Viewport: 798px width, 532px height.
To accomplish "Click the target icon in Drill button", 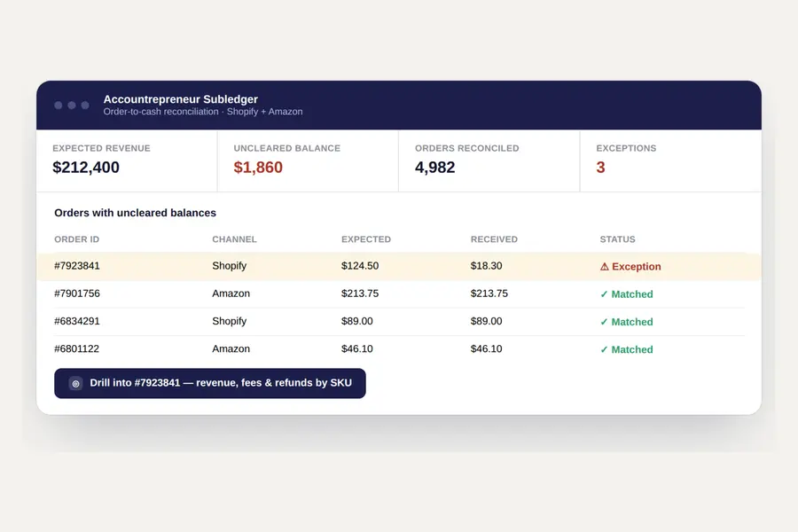I will (76, 383).
